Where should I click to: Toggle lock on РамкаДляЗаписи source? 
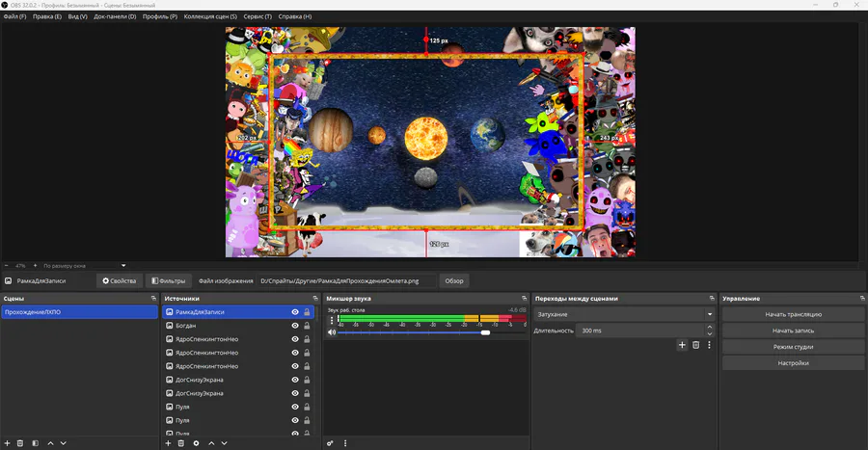(x=307, y=312)
